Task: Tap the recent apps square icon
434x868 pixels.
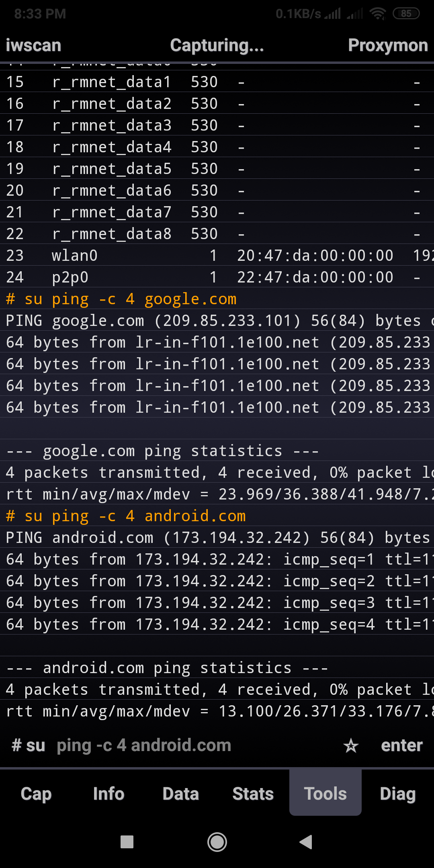Action: 127,842
